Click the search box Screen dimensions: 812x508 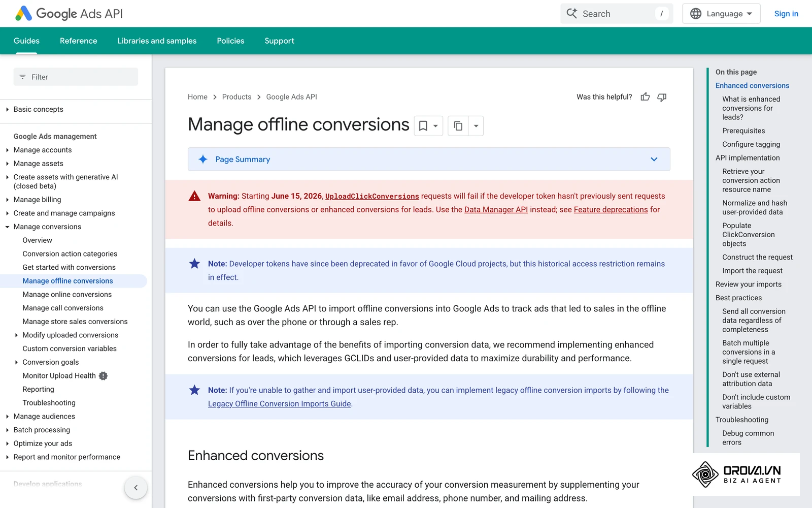click(617, 14)
